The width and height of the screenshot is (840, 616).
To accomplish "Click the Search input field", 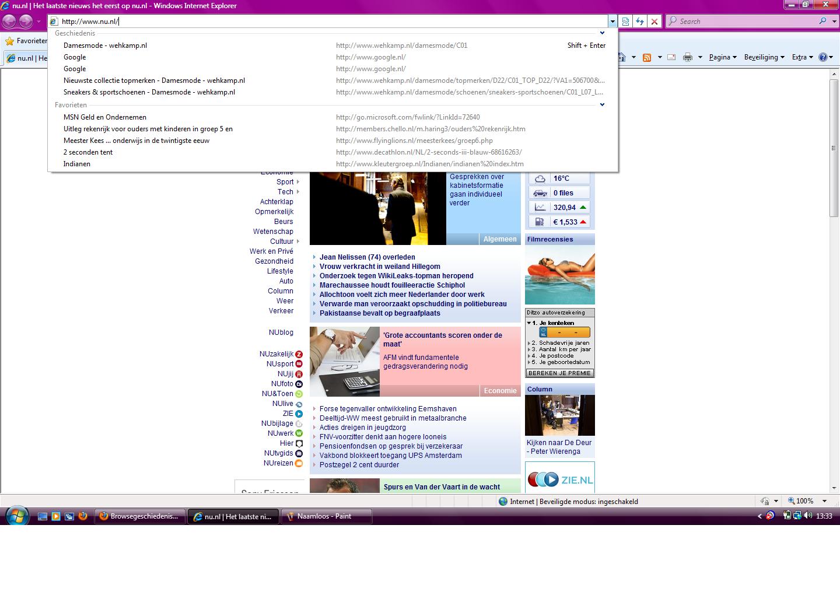I will [x=742, y=21].
